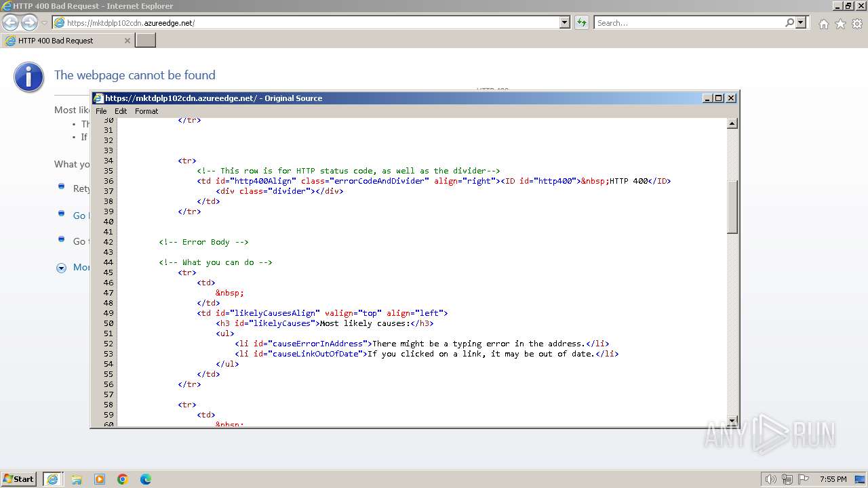Click the http400Align td source line
868x488 pixels.
tap(433, 181)
